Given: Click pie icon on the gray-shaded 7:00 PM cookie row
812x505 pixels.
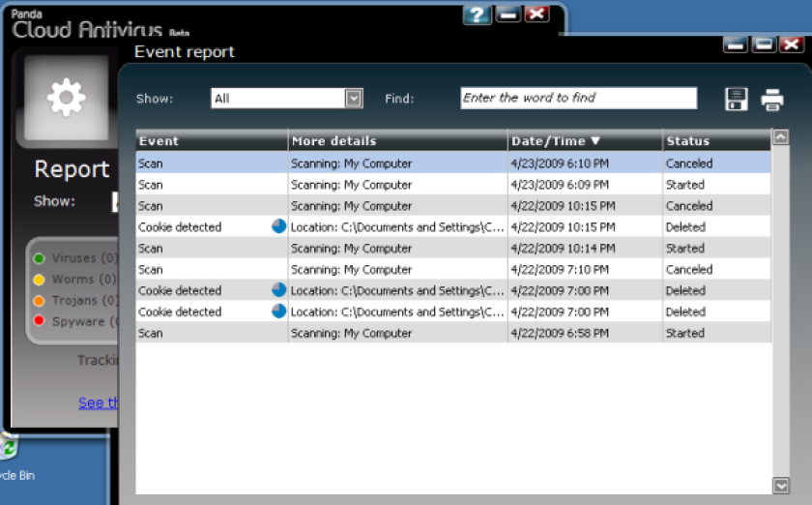Looking at the screenshot, I should tap(278, 290).
